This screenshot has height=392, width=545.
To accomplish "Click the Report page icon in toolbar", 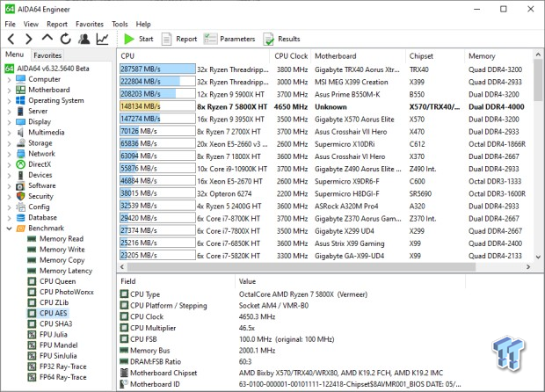I will (166, 39).
